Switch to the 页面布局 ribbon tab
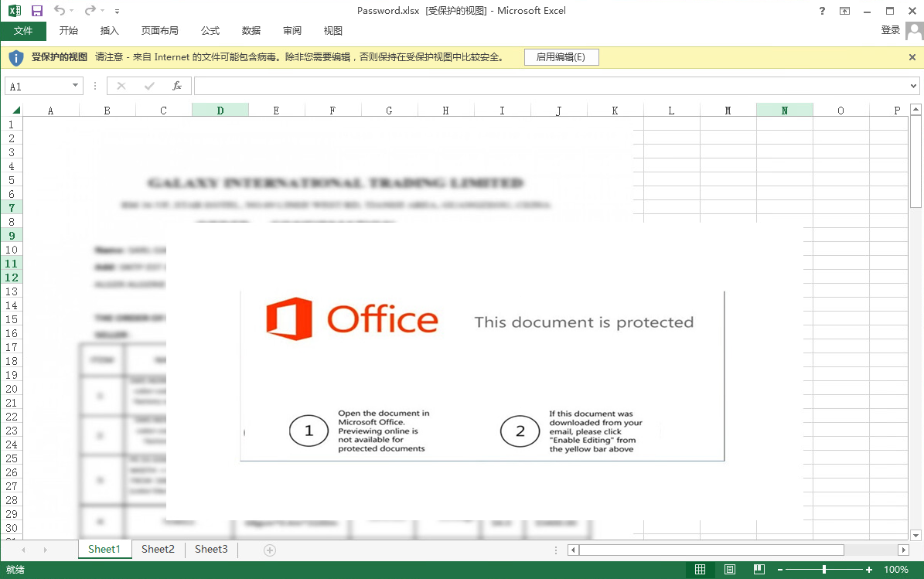 (x=160, y=31)
